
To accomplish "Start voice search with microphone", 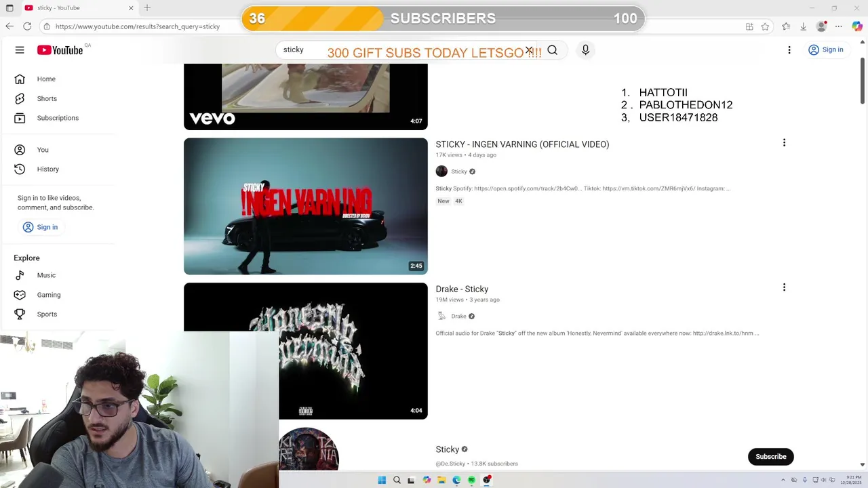I will click(x=585, y=49).
